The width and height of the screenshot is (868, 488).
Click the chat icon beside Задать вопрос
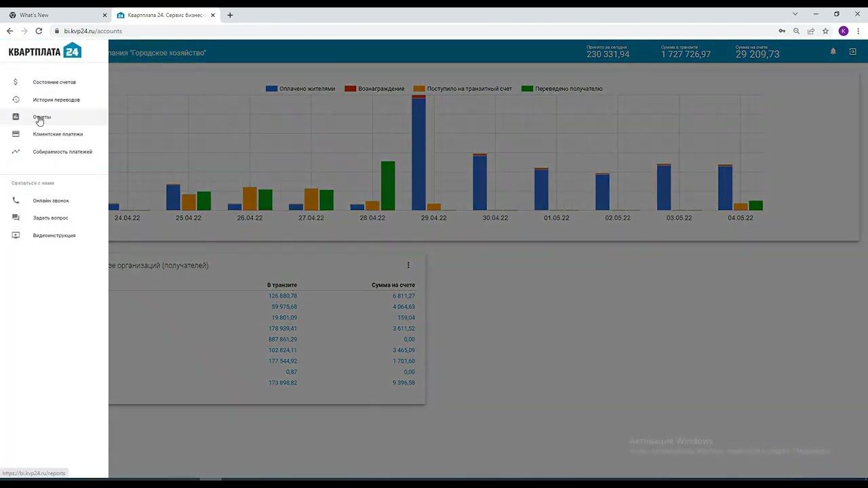pos(16,218)
